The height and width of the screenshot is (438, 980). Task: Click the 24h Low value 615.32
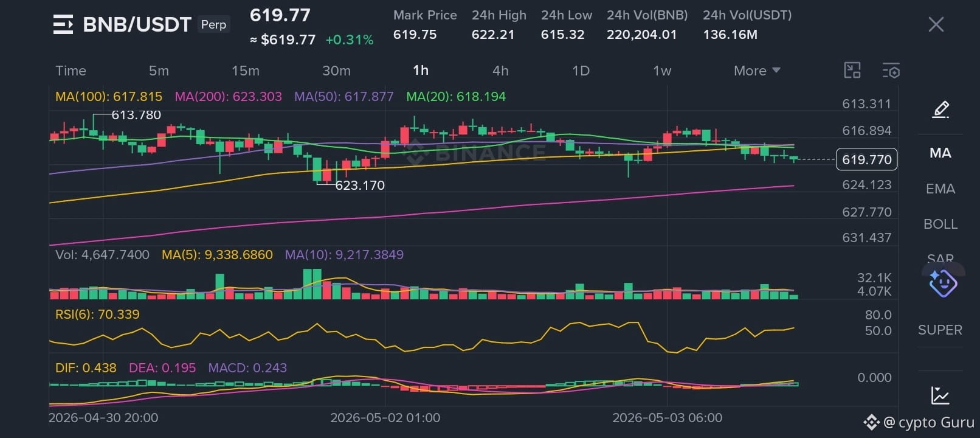[562, 35]
